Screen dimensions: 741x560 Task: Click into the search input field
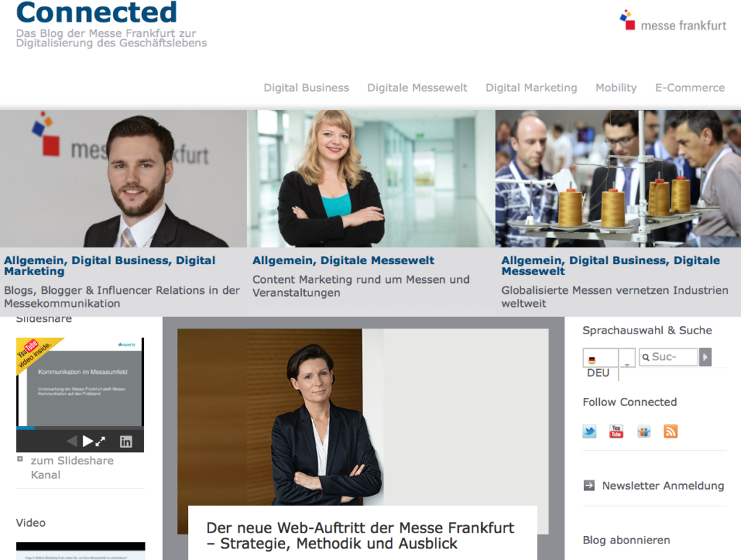point(669,357)
